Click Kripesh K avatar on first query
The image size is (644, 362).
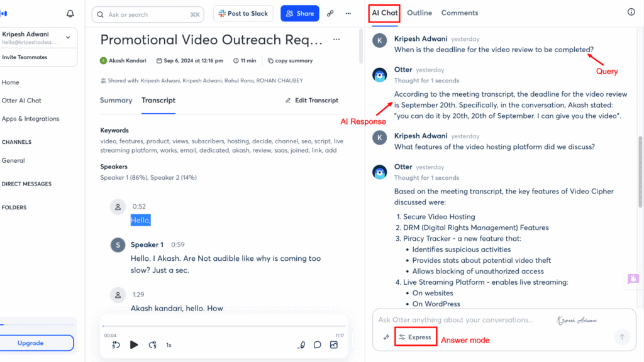tap(379, 40)
